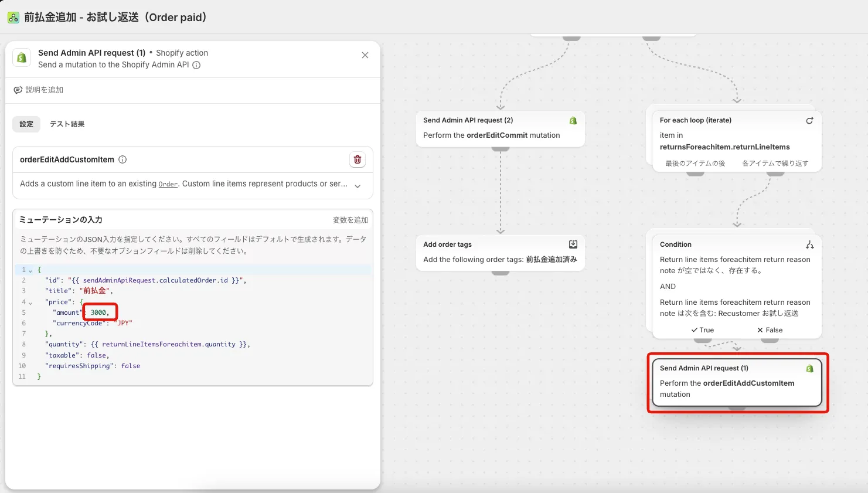Click the ミューテーションの入力 heading
868x493 pixels.
coord(61,220)
